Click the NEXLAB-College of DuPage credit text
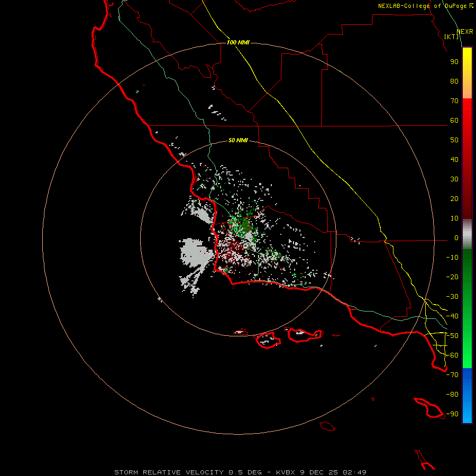 (425, 6)
